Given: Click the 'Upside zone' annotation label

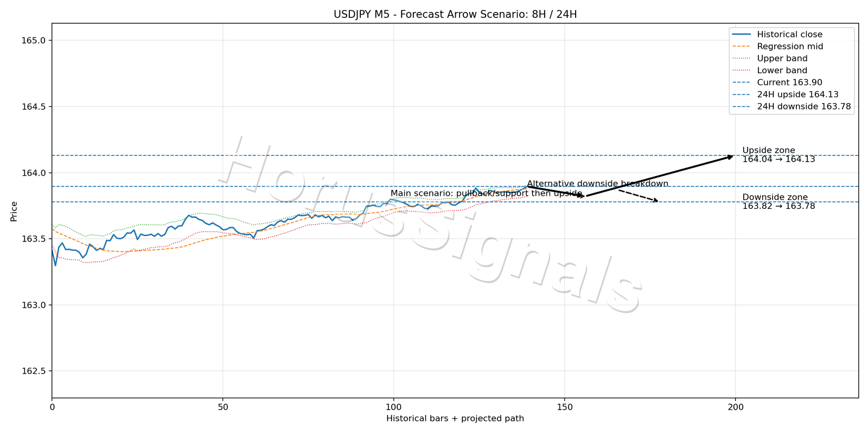Looking at the screenshot, I should (x=769, y=150).
